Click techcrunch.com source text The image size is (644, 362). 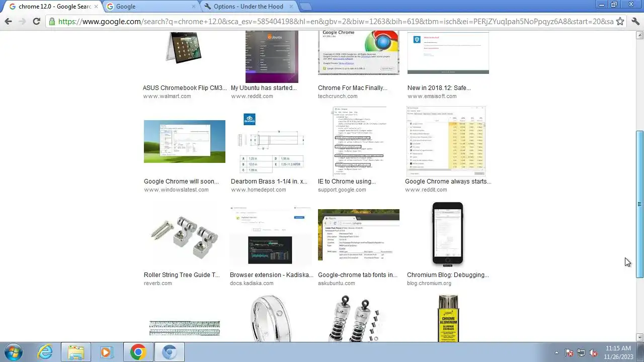point(337,96)
